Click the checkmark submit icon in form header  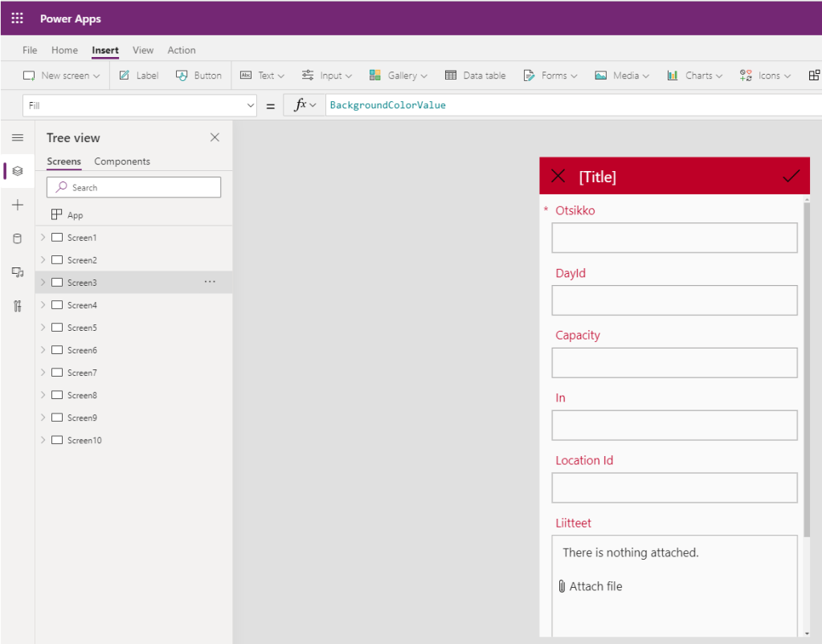(791, 177)
